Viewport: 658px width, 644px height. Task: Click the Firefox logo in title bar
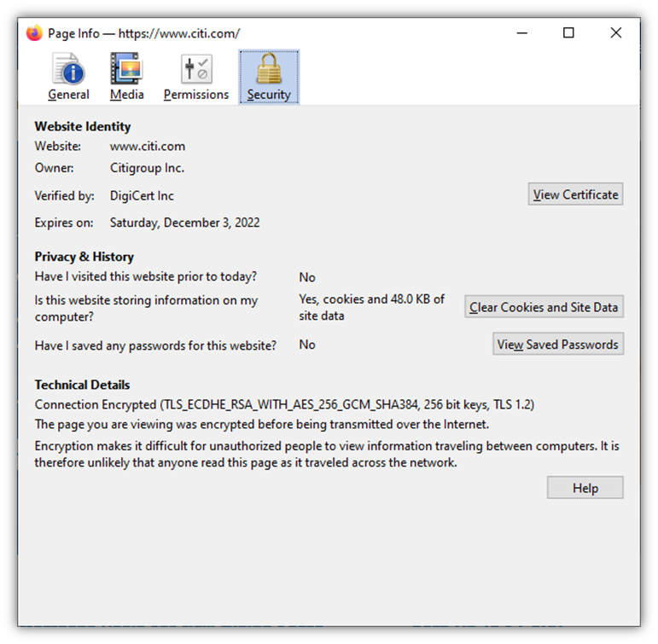pos(34,33)
